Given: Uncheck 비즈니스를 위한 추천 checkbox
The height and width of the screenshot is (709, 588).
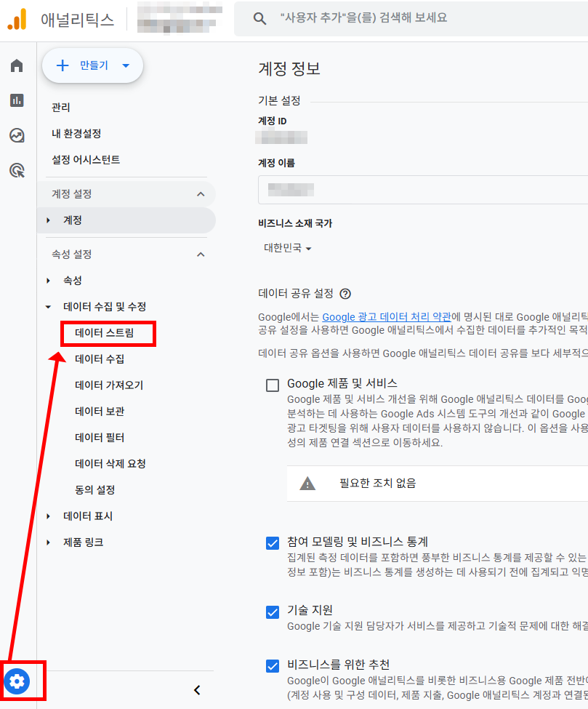Looking at the screenshot, I should point(273,666).
